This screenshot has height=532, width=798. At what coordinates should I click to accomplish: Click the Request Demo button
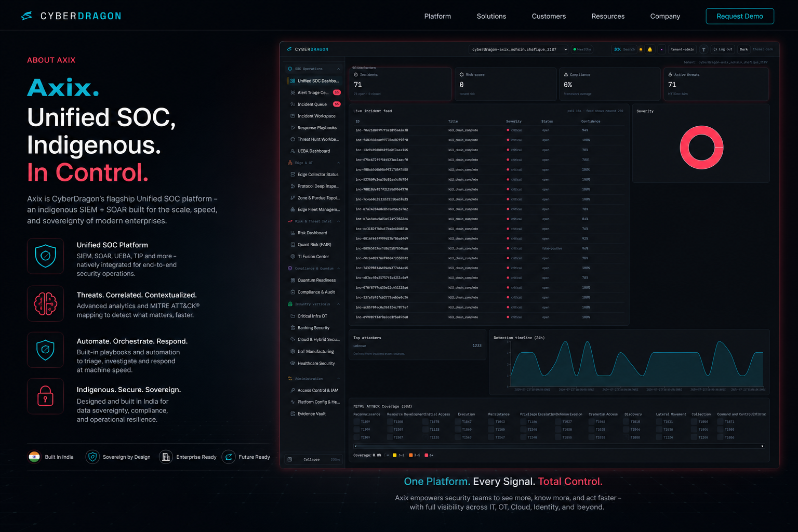(x=740, y=16)
